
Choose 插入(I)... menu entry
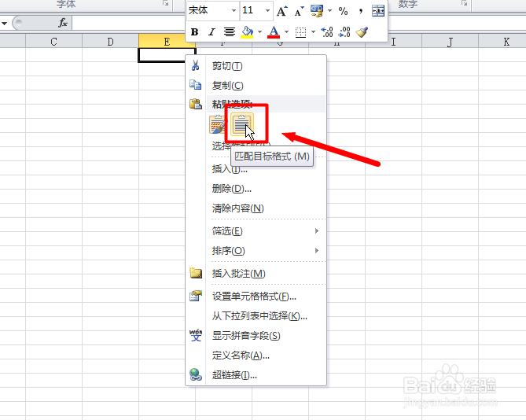[x=256, y=169]
